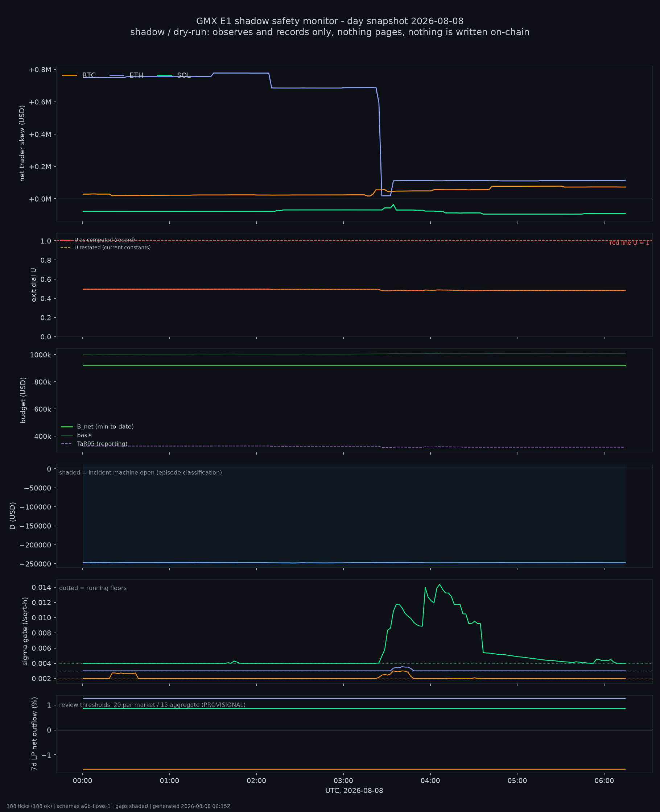Select the 'exit dial U' axis label
Image resolution: width=660 pixels, height=812 pixels.
(x=33, y=285)
